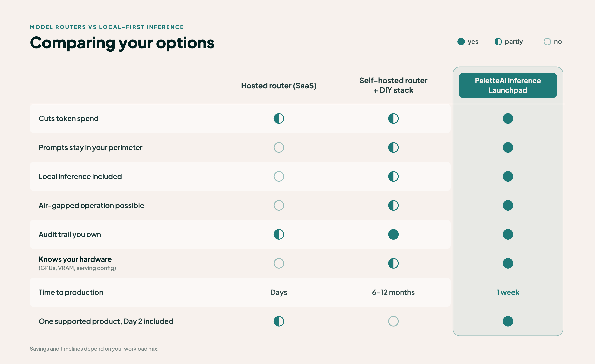Click Hosted router empty circle for Prompts perimeter
This screenshot has width=595, height=364.
[x=279, y=147]
